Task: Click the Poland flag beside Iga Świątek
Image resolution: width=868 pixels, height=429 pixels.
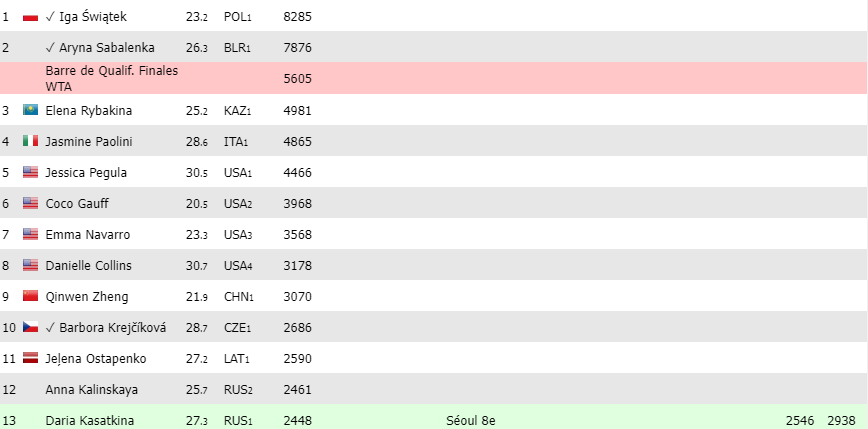Action: [30, 18]
